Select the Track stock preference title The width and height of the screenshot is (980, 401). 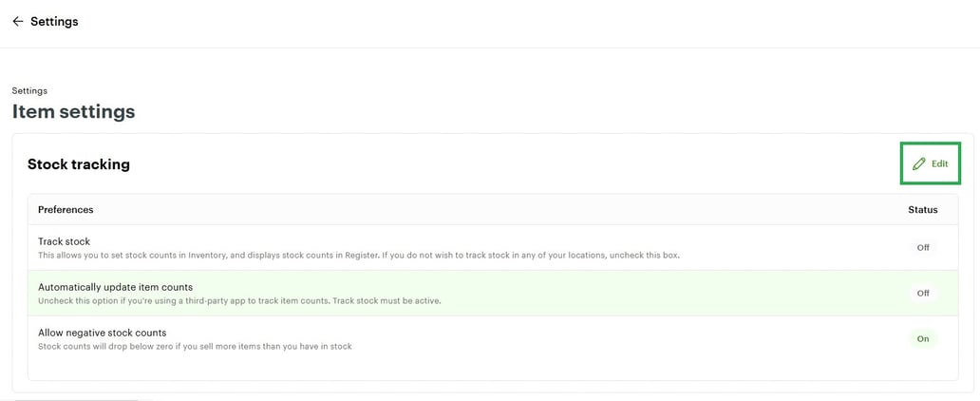tap(64, 241)
